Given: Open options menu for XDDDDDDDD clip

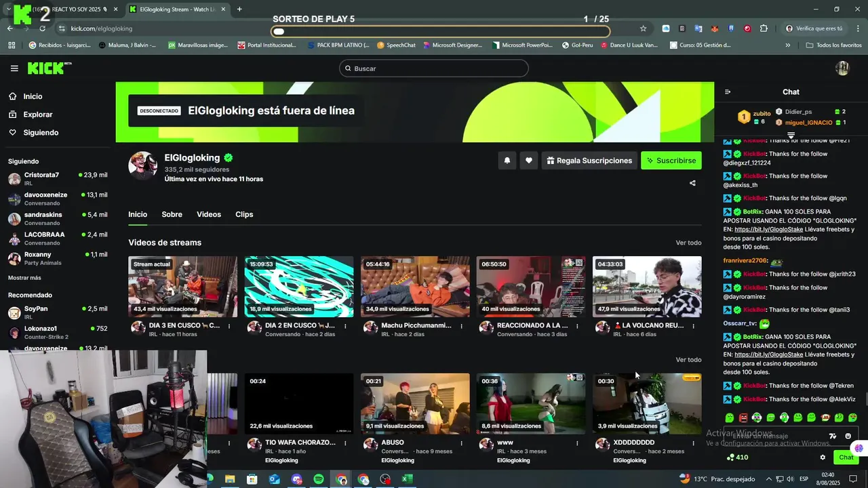Looking at the screenshot, I should (x=693, y=443).
